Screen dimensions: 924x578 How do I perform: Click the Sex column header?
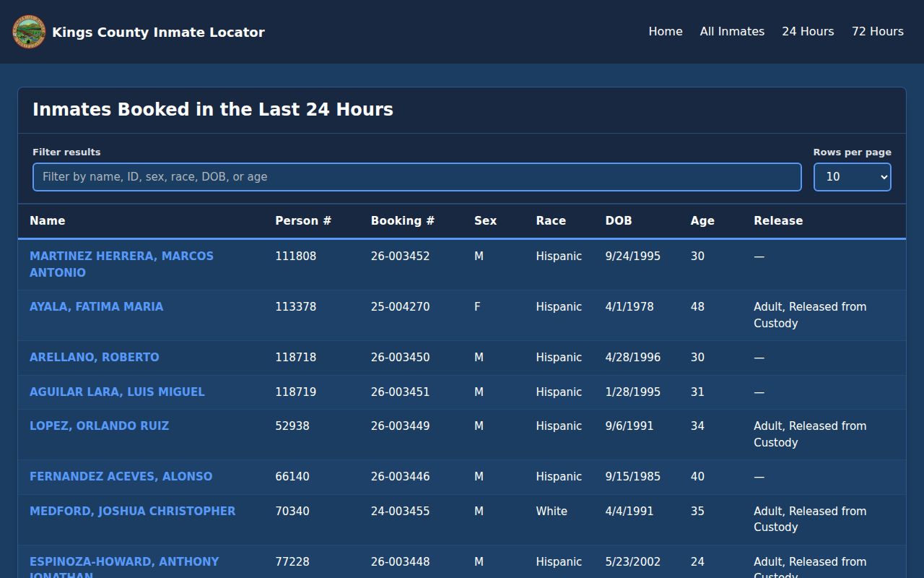coord(485,221)
